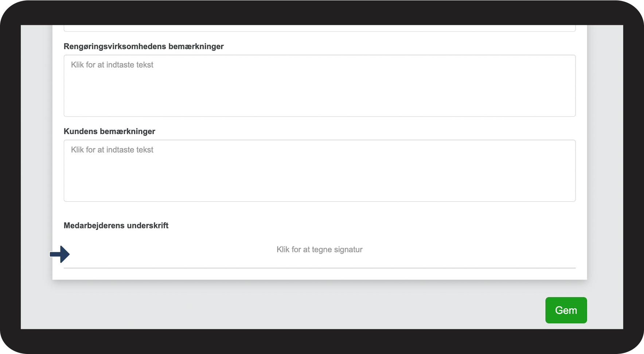
Task: Click placeholder text in customer remarks box
Action: pos(112,150)
